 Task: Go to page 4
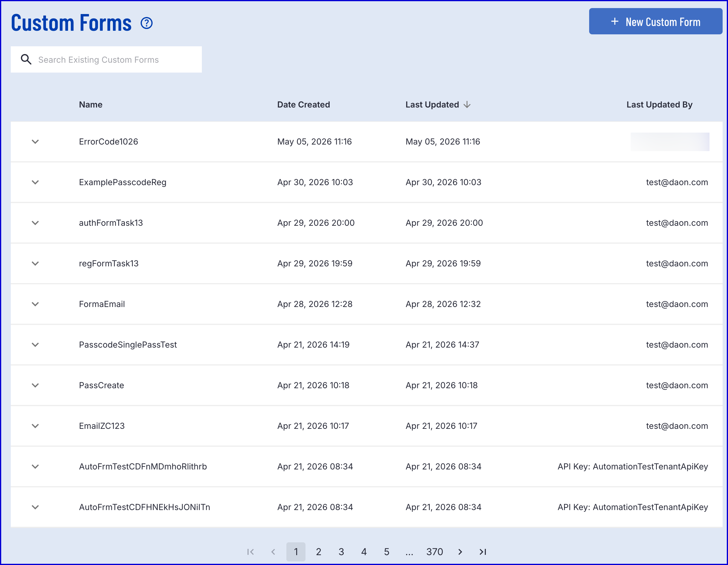coord(364,552)
